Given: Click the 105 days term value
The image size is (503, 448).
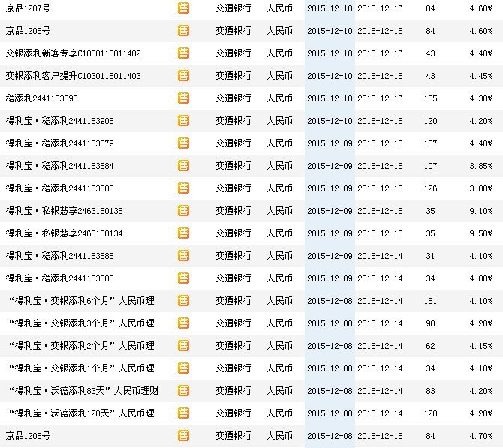Looking at the screenshot, I should [x=430, y=98].
